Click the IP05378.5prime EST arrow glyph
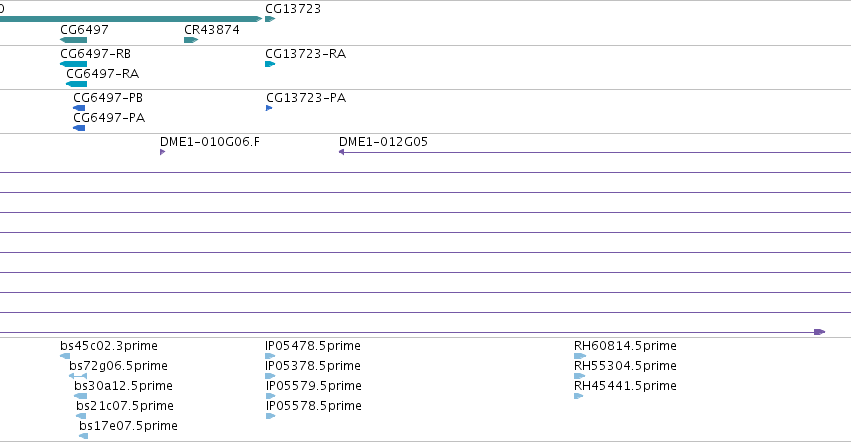Image resolution: width=851 pixels, height=442 pixels. [x=270, y=376]
